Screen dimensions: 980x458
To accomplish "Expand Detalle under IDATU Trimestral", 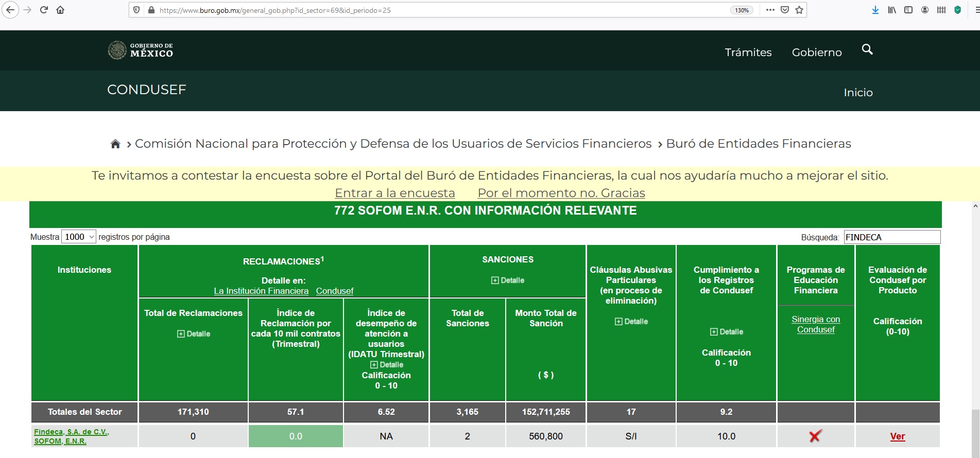I will [x=386, y=365].
